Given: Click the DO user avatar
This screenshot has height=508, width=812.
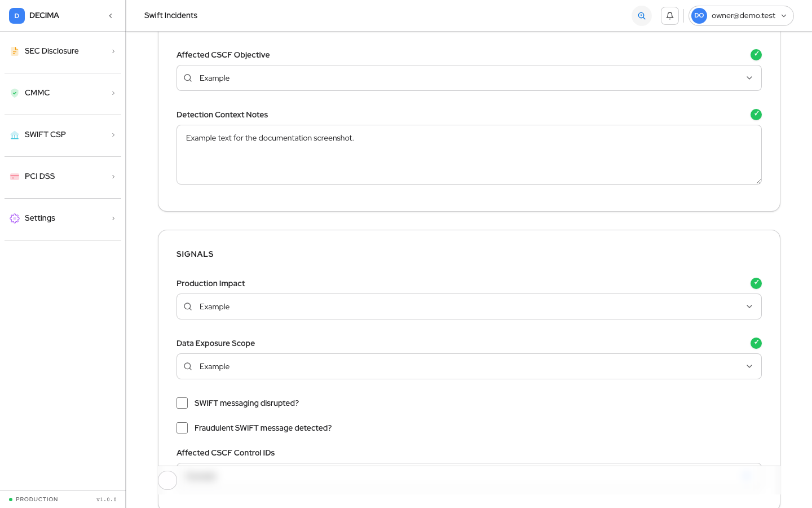Looking at the screenshot, I should (699, 16).
